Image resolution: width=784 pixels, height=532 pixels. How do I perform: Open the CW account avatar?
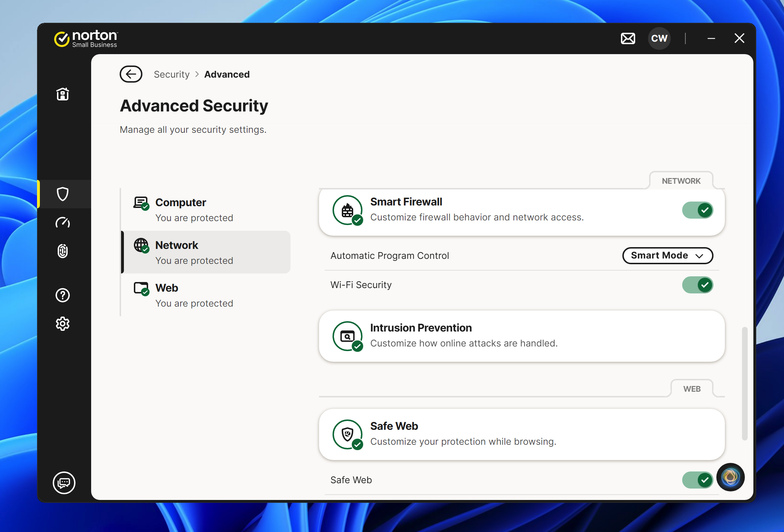659,38
